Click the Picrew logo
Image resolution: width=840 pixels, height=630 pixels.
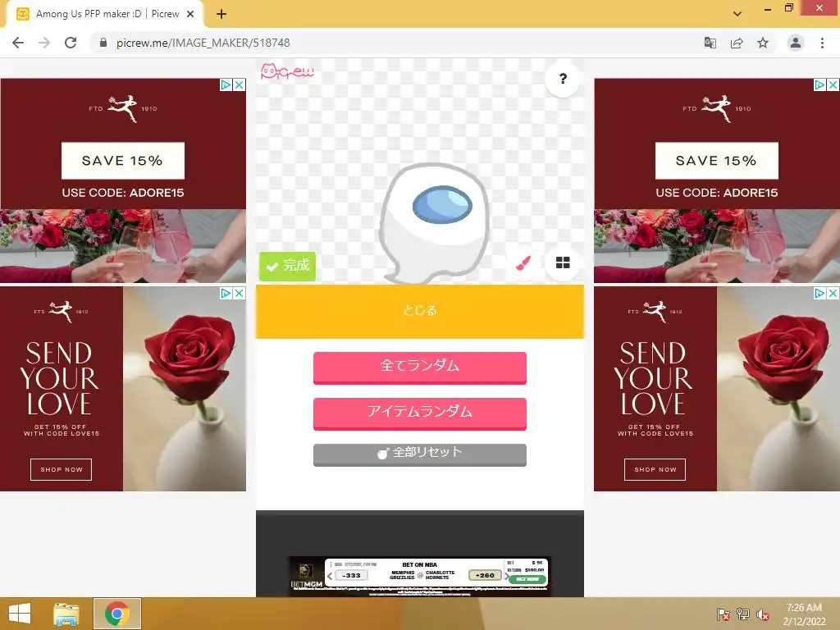[287, 72]
